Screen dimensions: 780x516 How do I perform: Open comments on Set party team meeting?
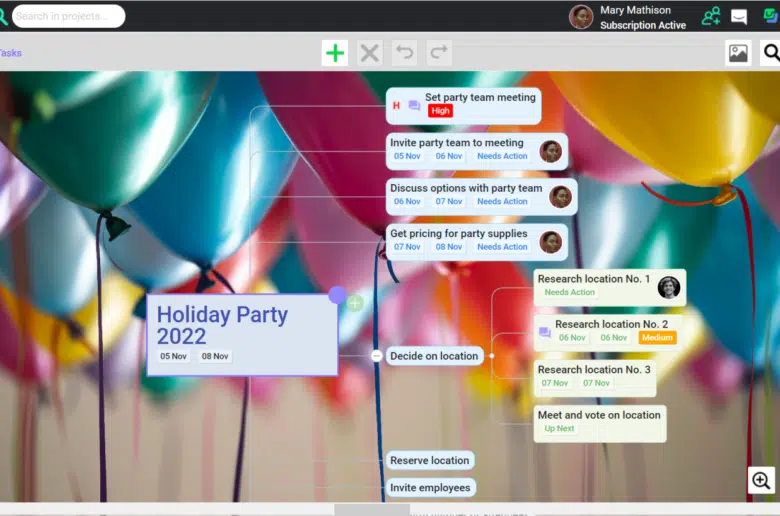(x=414, y=106)
